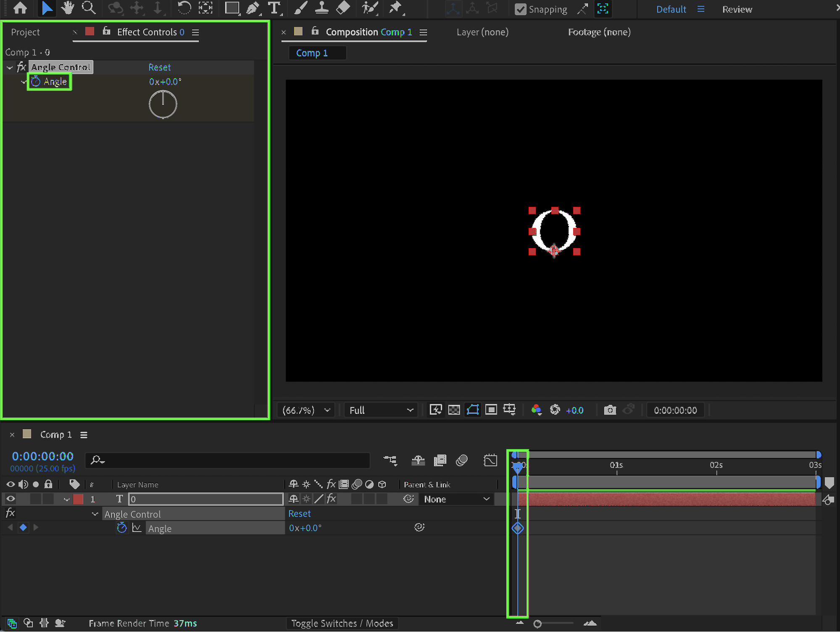
Task: Collapse the Angle Control effect in Effect Controls
Action: 10,67
